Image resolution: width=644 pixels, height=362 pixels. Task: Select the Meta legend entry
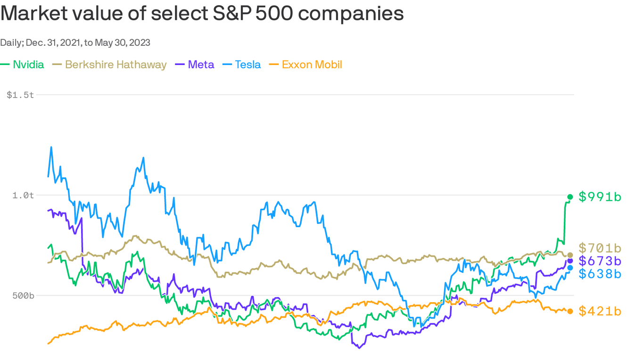pyautogui.click(x=201, y=65)
